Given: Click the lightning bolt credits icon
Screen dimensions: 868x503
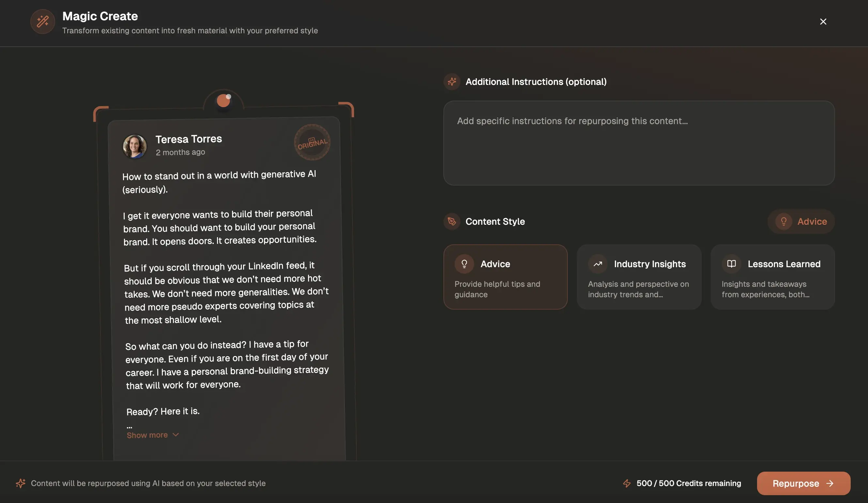Looking at the screenshot, I should [x=627, y=483].
